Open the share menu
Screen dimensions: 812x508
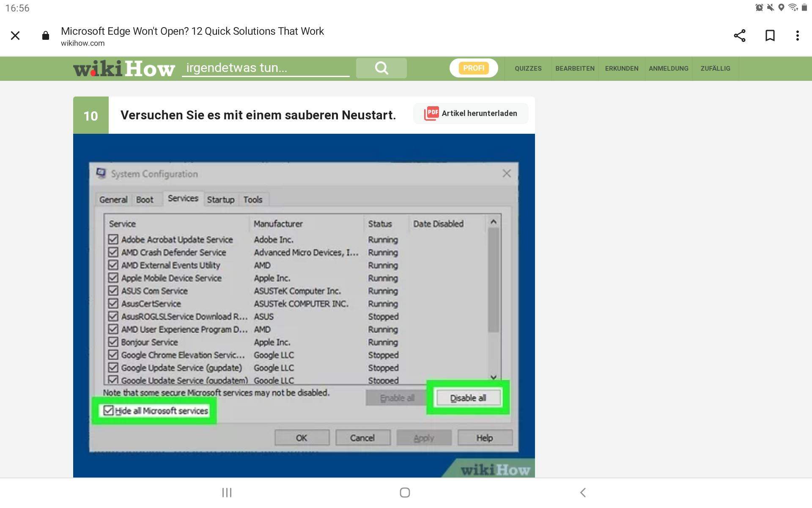pos(739,36)
